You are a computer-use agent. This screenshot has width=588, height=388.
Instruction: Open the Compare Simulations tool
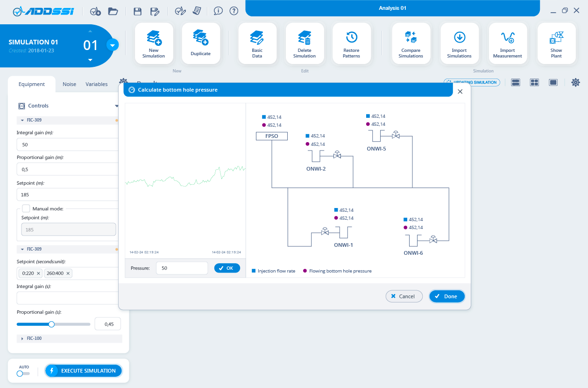pyautogui.click(x=411, y=43)
